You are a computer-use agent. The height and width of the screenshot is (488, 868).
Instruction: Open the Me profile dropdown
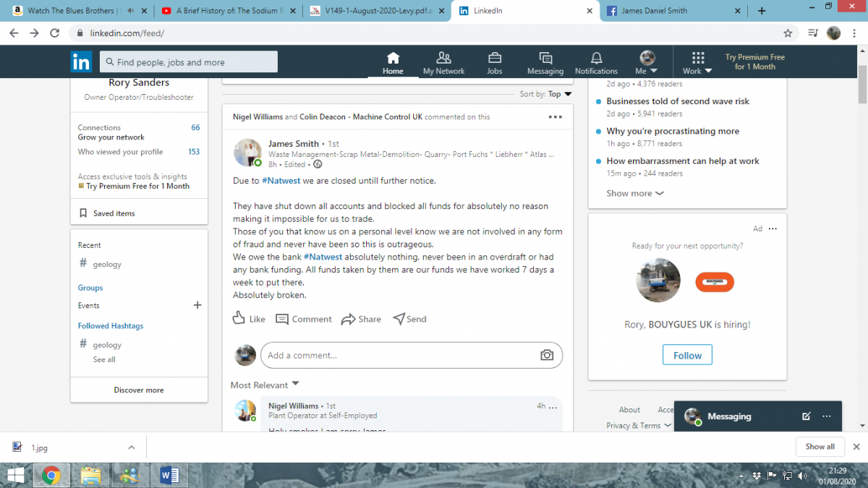[x=647, y=64]
